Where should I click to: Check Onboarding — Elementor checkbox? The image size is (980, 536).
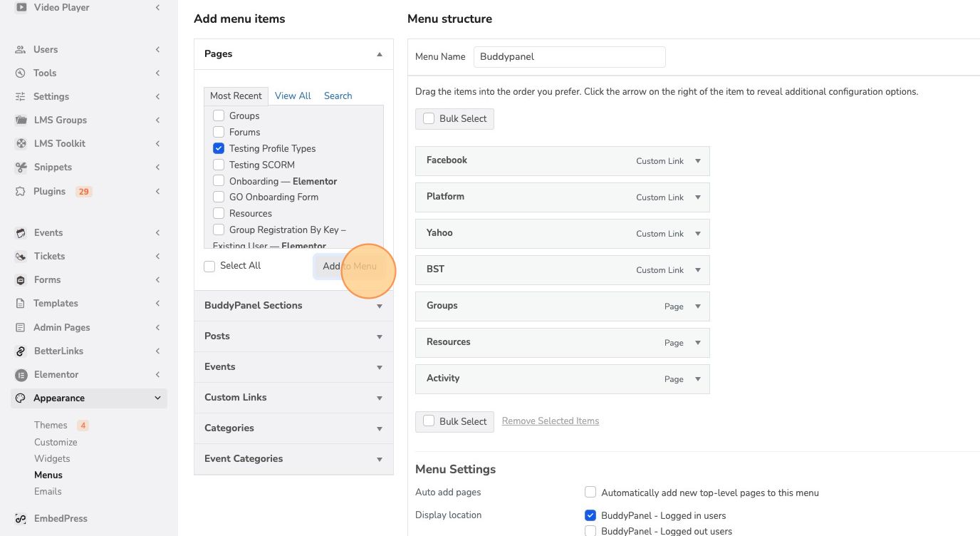pyautogui.click(x=219, y=181)
